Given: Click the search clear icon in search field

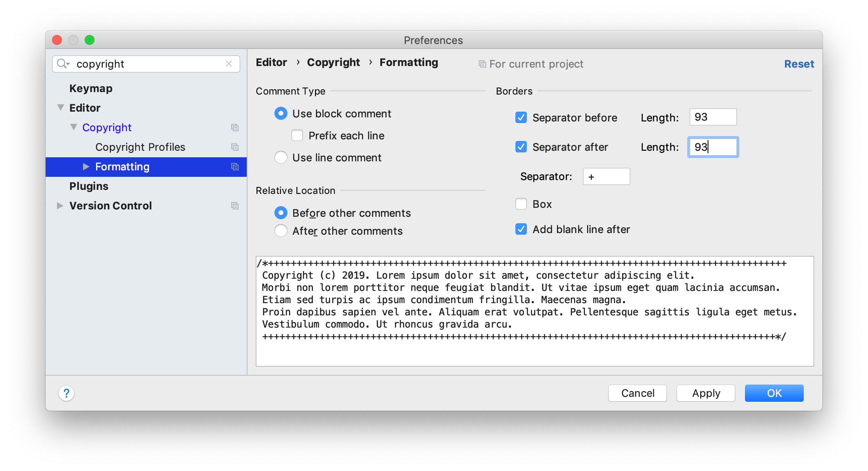Looking at the screenshot, I should [x=229, y=63].
